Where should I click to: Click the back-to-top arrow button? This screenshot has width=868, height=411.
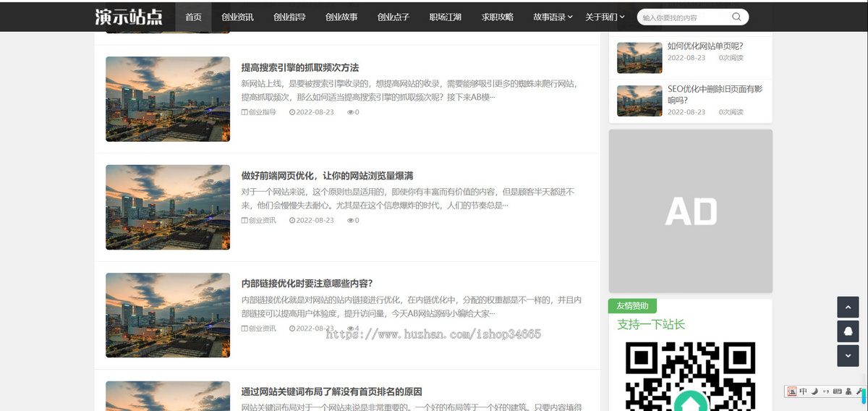click(848, 307)
